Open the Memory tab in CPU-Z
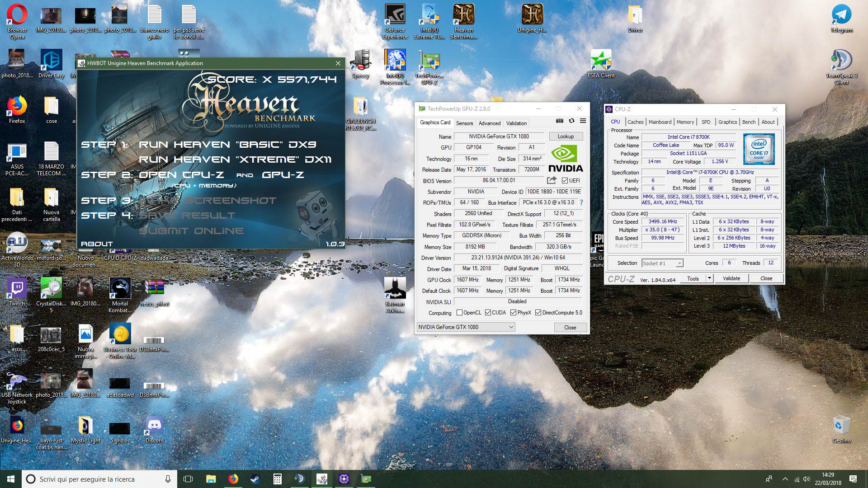 (685, 122)
